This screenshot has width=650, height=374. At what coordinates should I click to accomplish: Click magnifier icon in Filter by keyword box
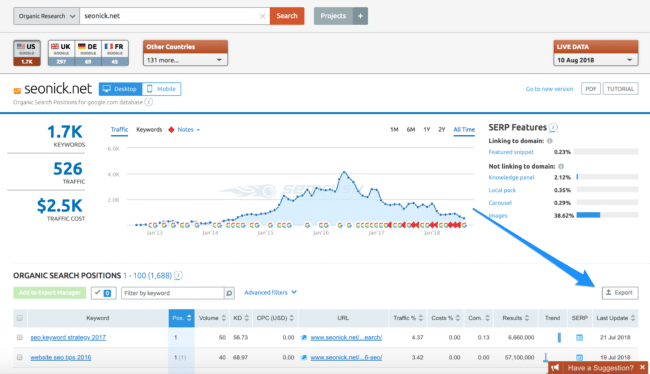click(229, 293)
